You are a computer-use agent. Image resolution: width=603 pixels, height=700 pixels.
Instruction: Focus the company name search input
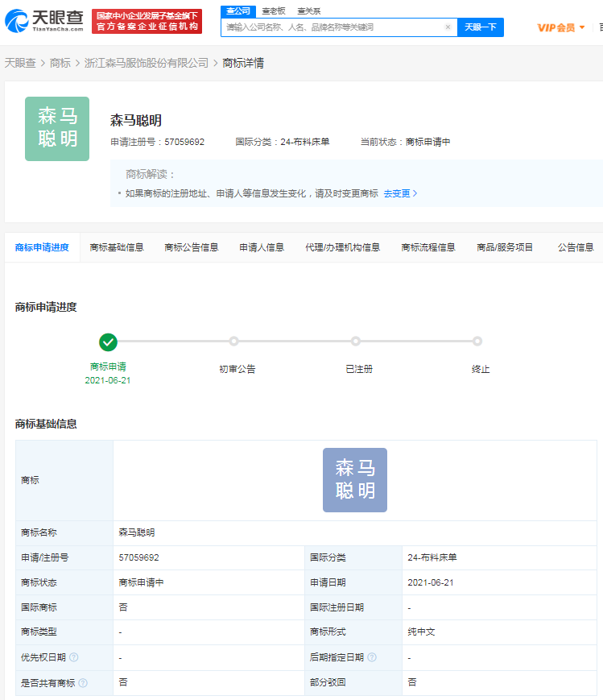(333, 27)
